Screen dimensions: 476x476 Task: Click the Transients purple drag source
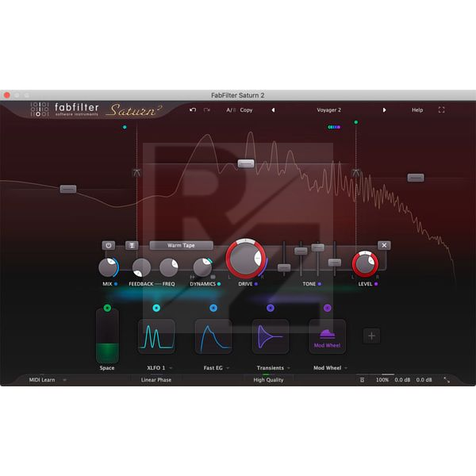[x=271, y=308]
